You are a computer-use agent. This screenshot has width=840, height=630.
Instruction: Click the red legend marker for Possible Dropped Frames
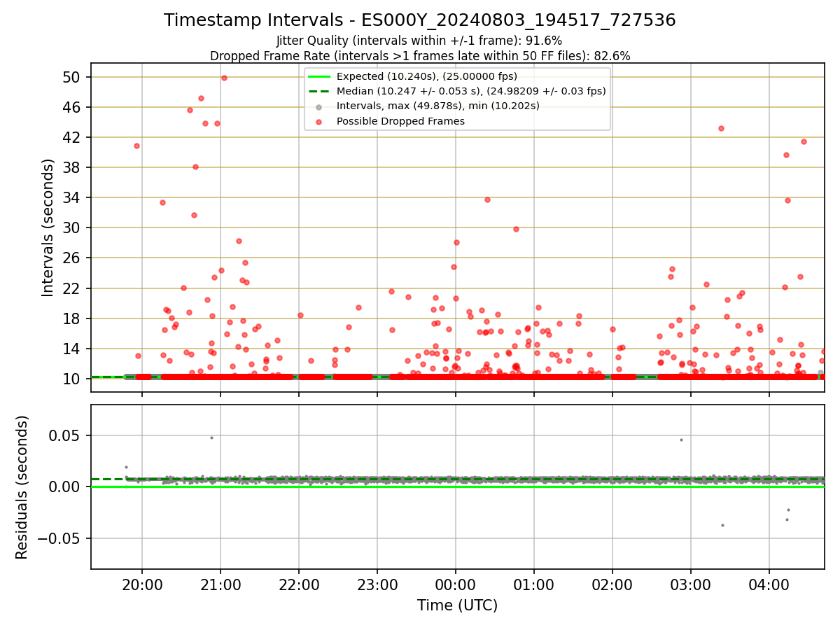pyautogui.click(x=319, y=122)
